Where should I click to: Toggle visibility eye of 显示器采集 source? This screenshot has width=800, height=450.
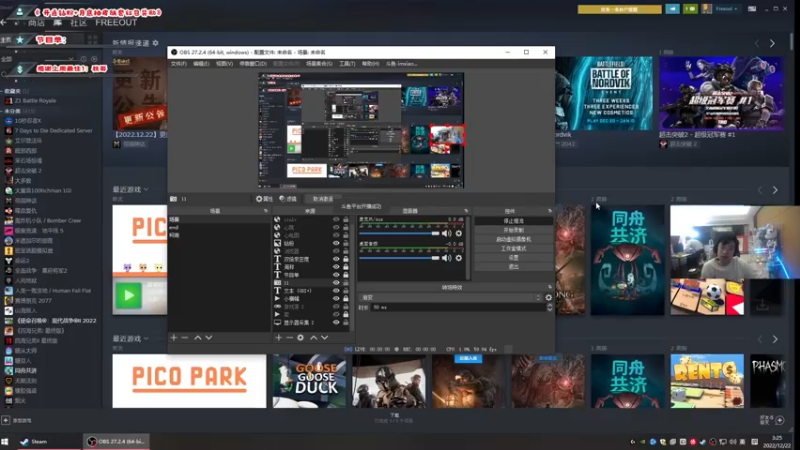coord(336,322)
